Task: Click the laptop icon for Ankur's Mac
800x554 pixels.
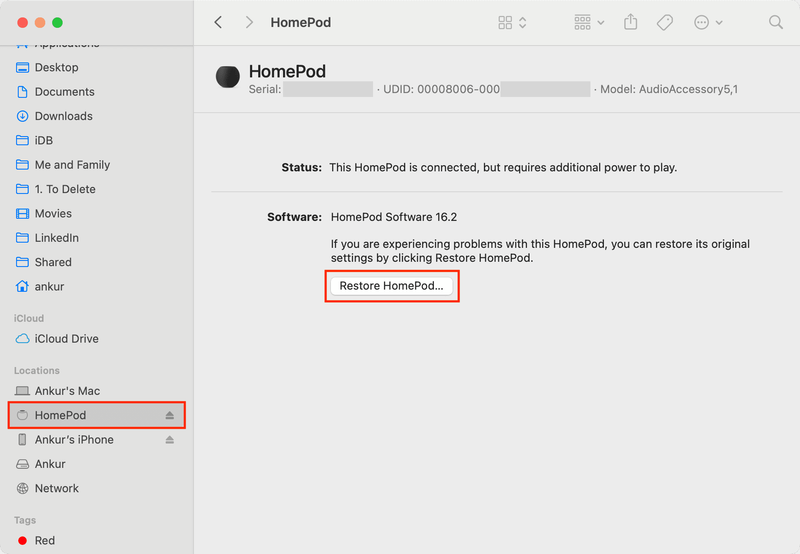Action: (22, 391)
